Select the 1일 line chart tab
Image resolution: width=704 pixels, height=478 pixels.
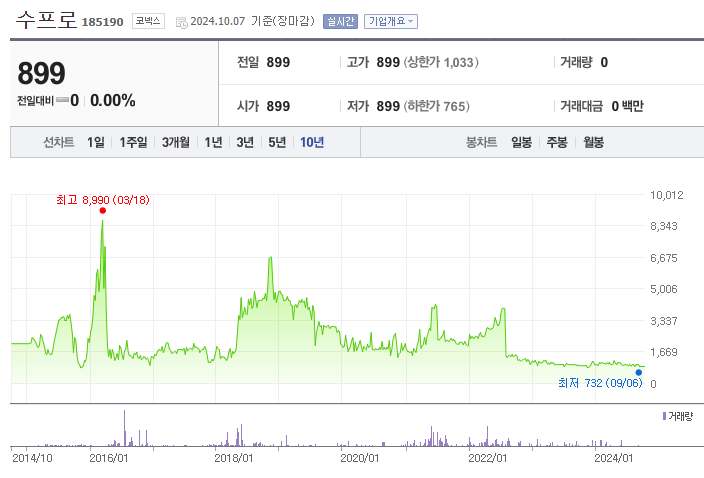click(96, 142)
